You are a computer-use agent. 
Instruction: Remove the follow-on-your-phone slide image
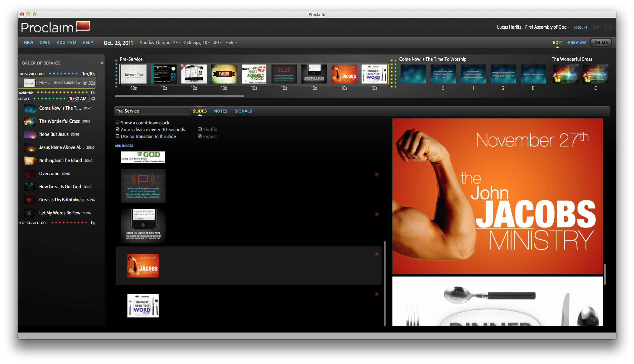click(x=377, y=214)
